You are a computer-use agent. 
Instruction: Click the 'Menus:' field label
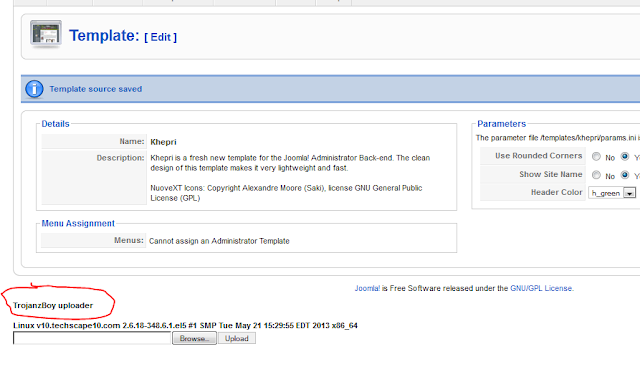[129, 240]
